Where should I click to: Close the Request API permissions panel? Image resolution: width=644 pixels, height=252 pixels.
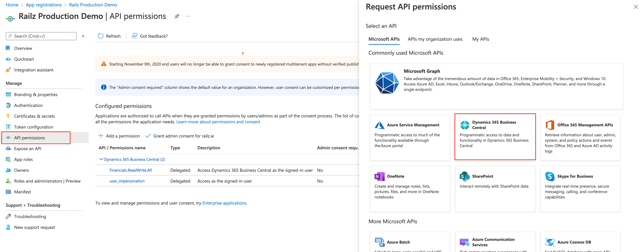tap(636, 7)
